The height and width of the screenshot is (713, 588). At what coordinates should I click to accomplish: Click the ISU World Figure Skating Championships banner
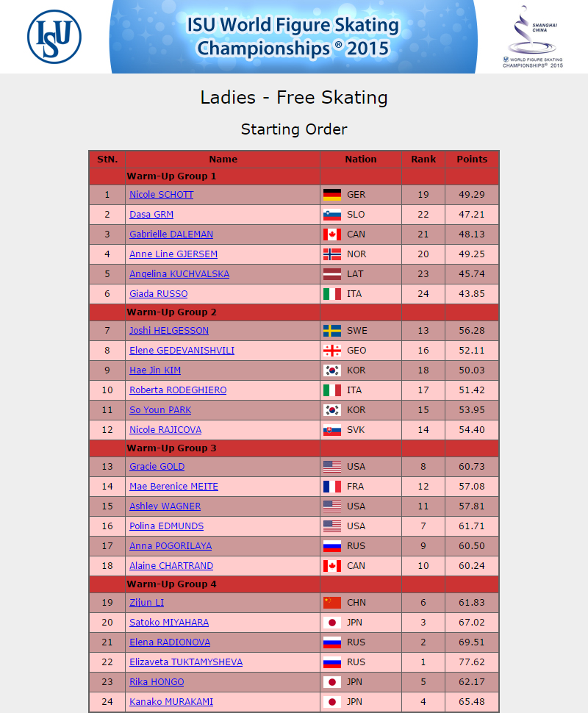click(293, 36)
